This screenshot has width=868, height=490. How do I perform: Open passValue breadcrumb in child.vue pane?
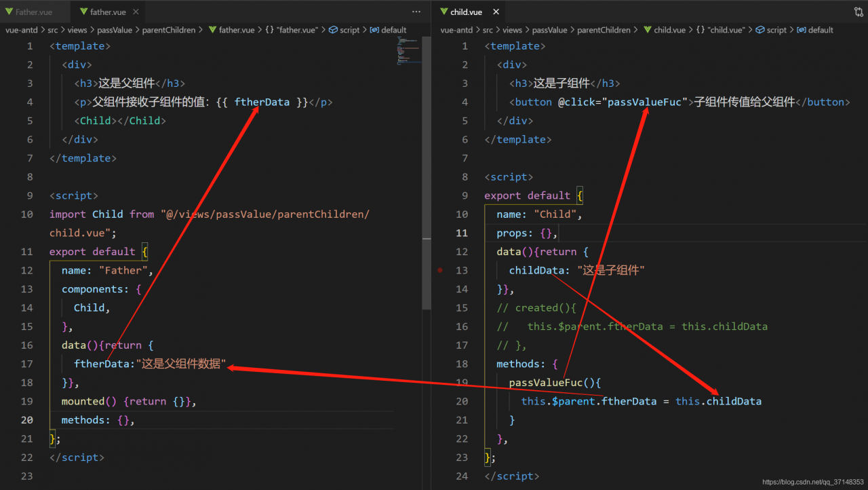(549, 30)
